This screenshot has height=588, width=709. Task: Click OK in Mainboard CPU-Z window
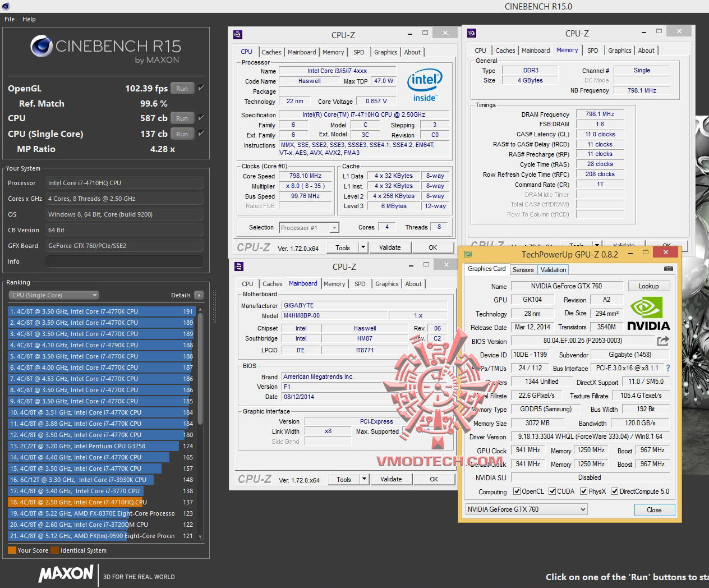click(434, 479)
